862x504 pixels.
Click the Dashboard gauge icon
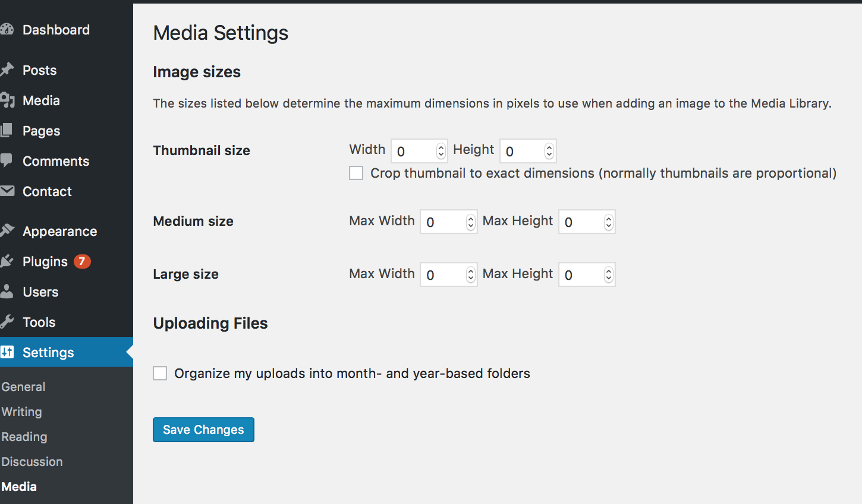point(7,29)
